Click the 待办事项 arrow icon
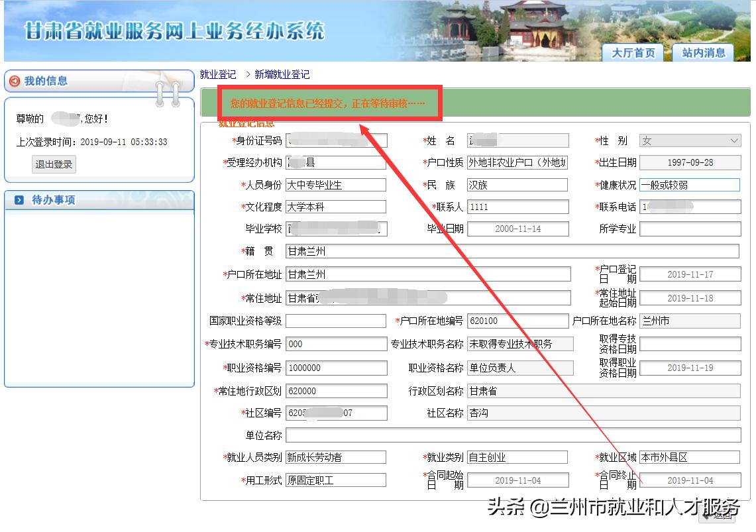This screenshot has height=532, width=756. coord(19,200)
